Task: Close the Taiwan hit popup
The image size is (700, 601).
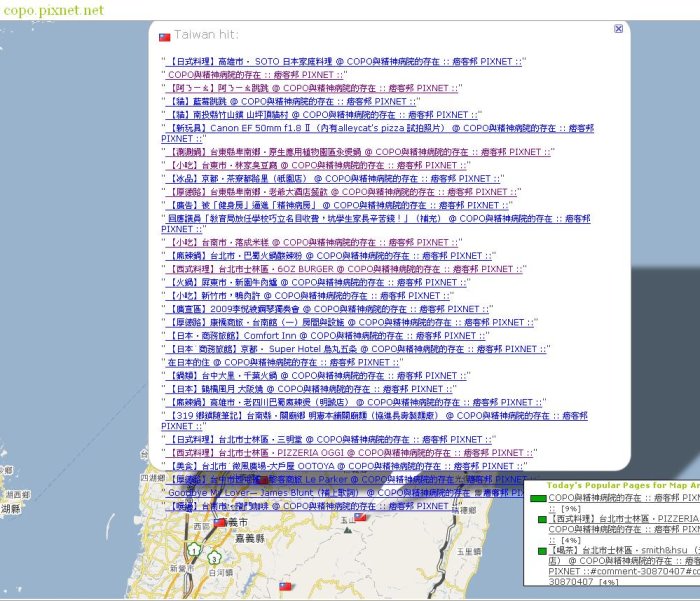Action: coord(618,29)
